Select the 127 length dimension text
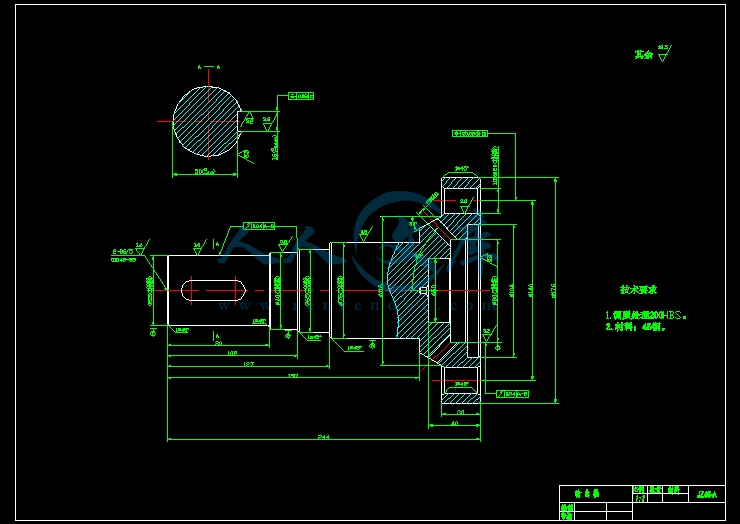This screenshot has width=740, height=524. click(x=247, y=365)
